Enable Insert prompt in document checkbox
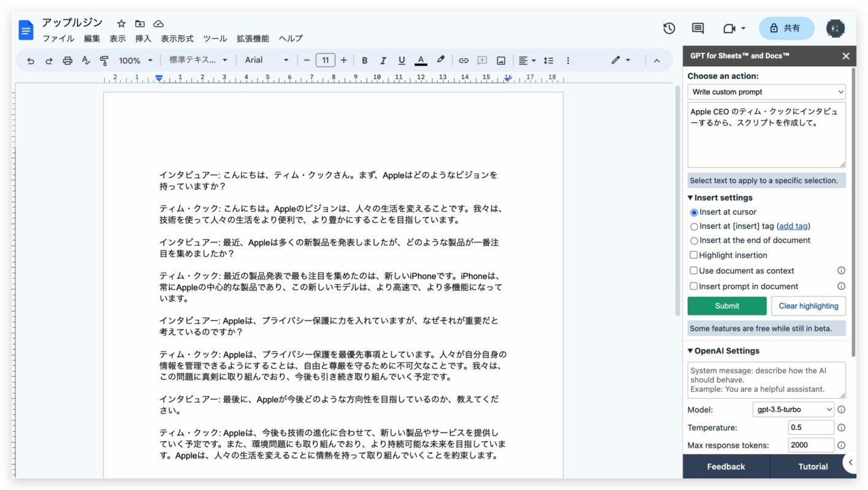The image size is (868, 490). point(694,286)
